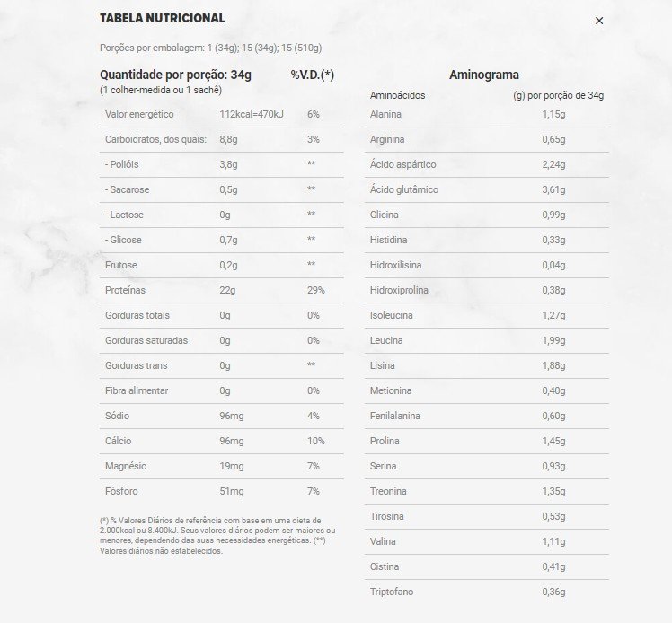Screen dimensions: 672x623
Task: Close the nutritional table popup
Action: (599, 21)
